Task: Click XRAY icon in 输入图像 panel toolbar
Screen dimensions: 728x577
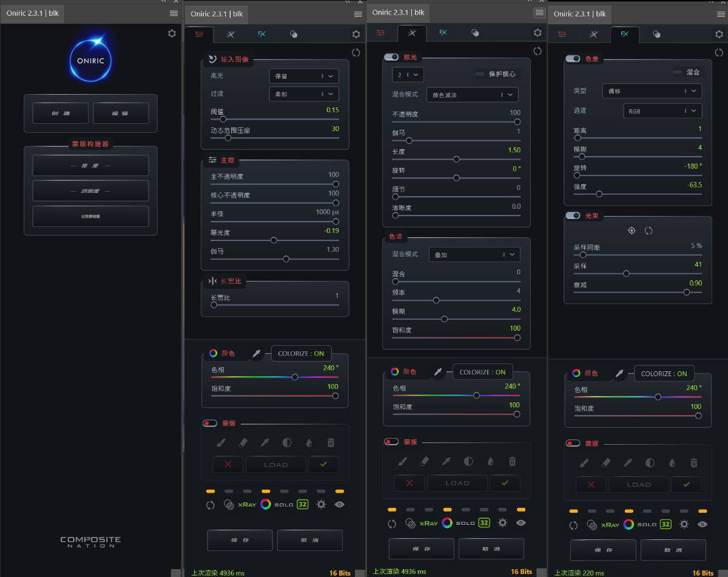Action: point(247,504)
